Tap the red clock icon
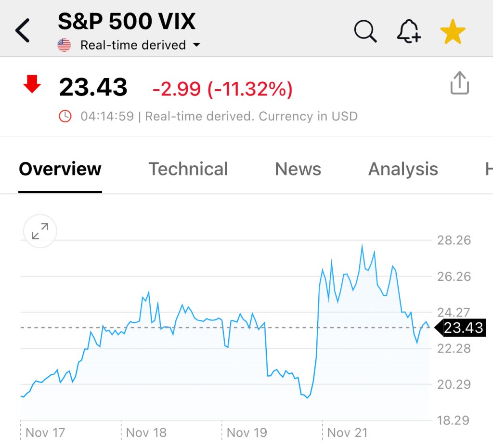The image size is (493, 448). tap(65, 116)
